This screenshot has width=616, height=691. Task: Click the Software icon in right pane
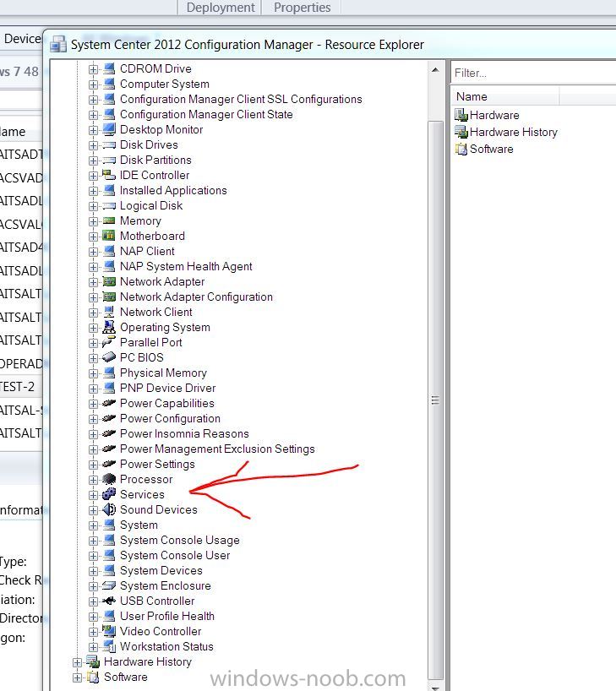pyautogui.click(x=461, y=149)
